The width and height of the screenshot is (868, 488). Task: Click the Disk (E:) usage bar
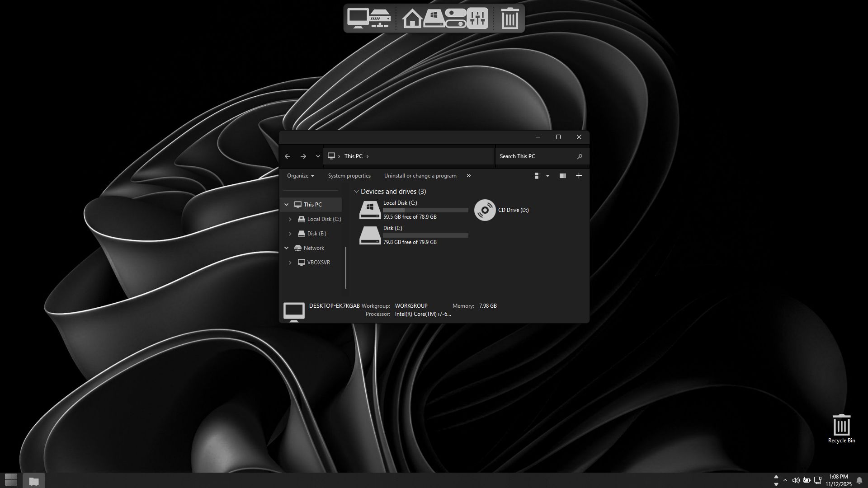tap(425, 235)
